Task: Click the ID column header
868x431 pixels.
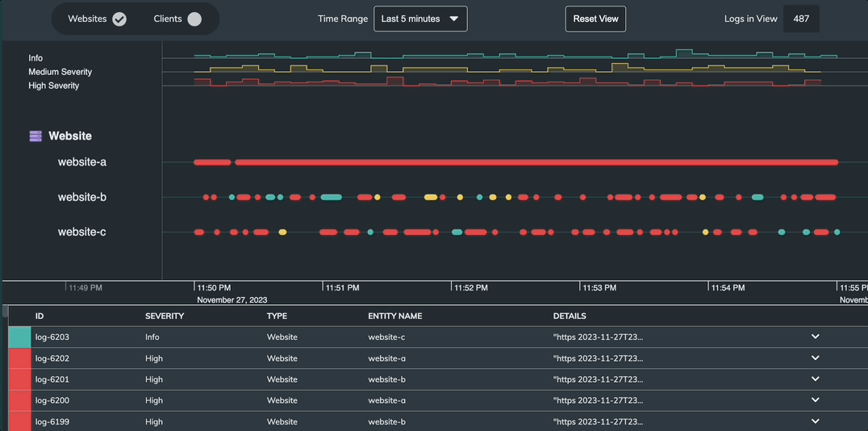Action: [x=40, y=316]
